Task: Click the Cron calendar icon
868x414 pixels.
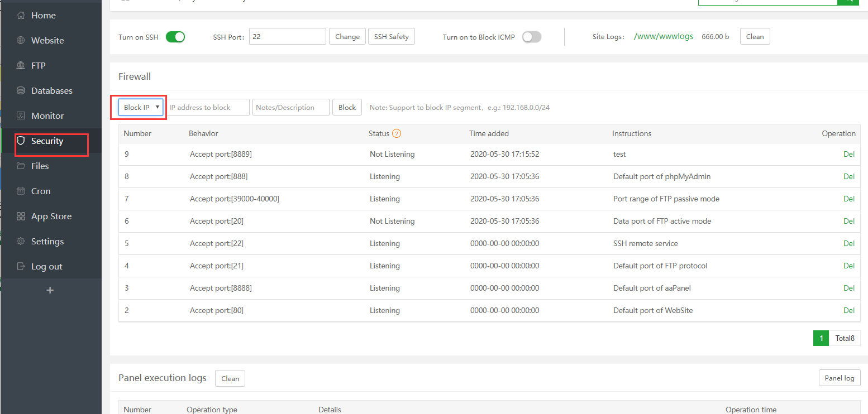Action: pyautogui.click(x=21, y=191)
